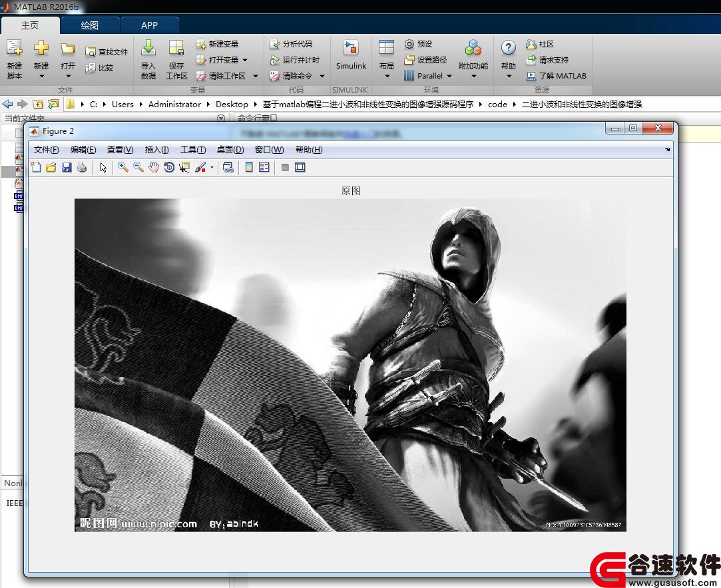Select Desktop in the path bar
721x588 pixels.
pyautogui.click(x=232, y=105)
